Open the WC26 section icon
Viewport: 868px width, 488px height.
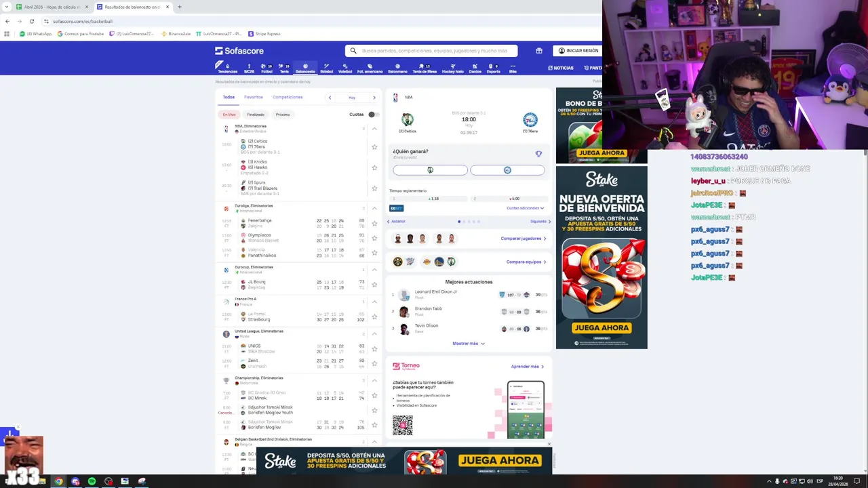(x=249, y=68)
